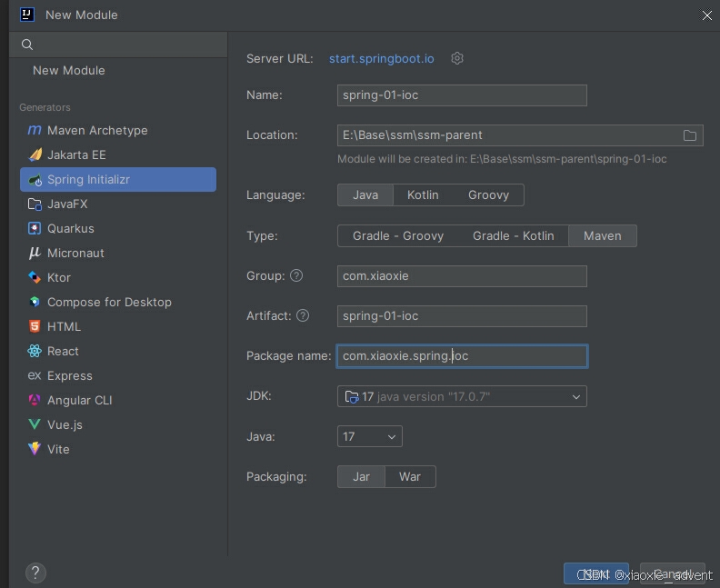Image resolution: width=720 pixels, height=588 pixels.
Task: Choose Maven build type
Action: point(603,236)
